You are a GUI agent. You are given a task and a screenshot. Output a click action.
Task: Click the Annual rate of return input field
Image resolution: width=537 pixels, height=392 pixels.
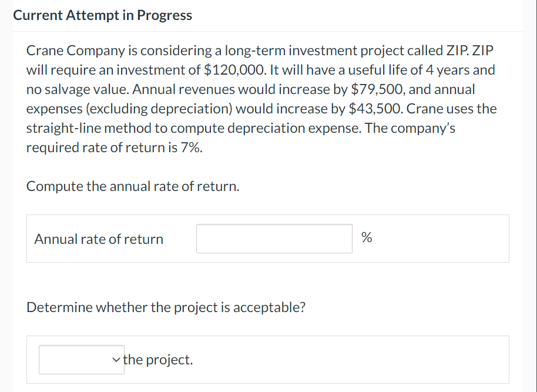pyautogui.click(x=274, y=239)
